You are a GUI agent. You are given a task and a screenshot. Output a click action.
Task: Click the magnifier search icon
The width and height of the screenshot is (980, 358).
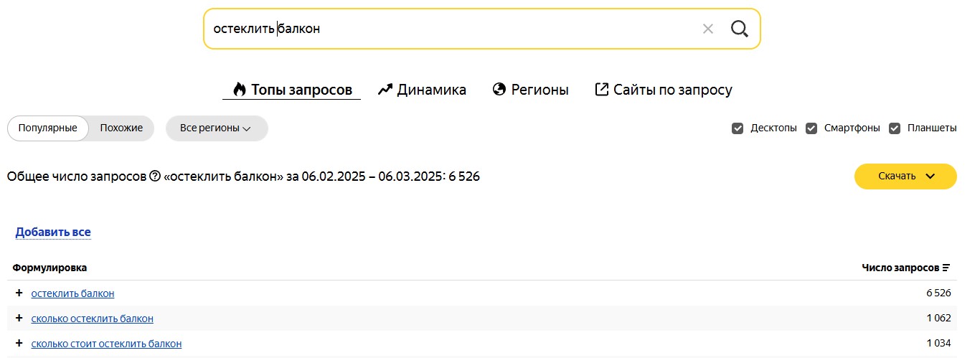pyautogui.click(x=739, y=29)
